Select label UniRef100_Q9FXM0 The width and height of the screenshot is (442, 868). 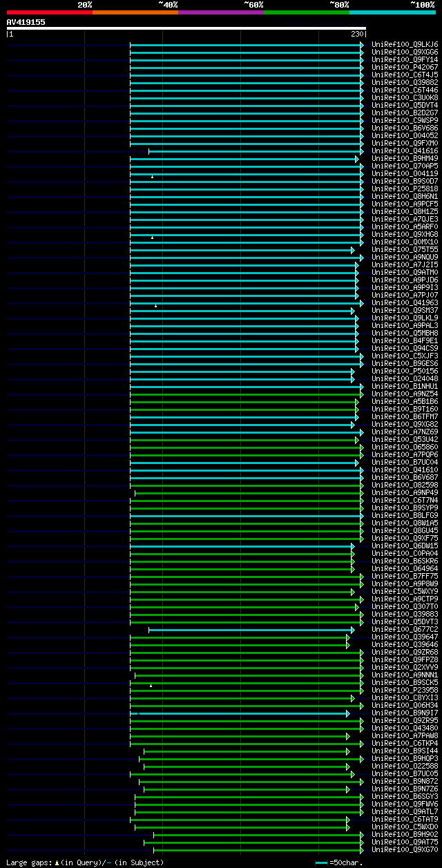pyautogui.click(x=405, y=144)
